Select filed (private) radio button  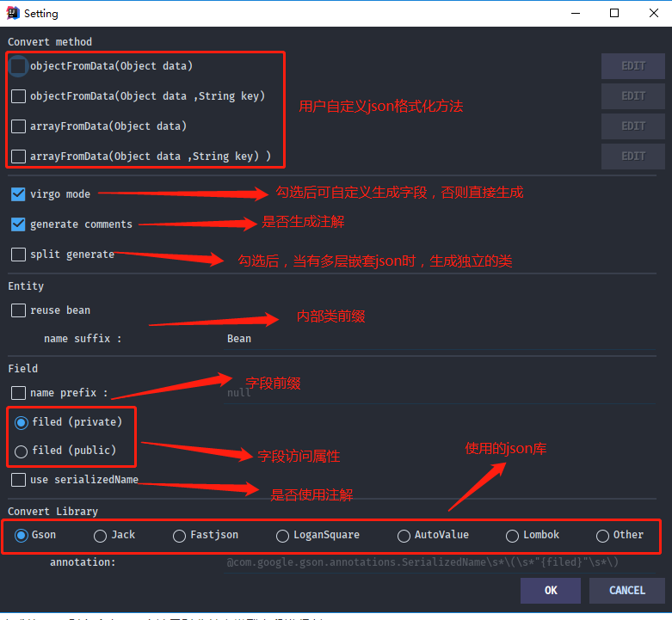tap(21, 422)
